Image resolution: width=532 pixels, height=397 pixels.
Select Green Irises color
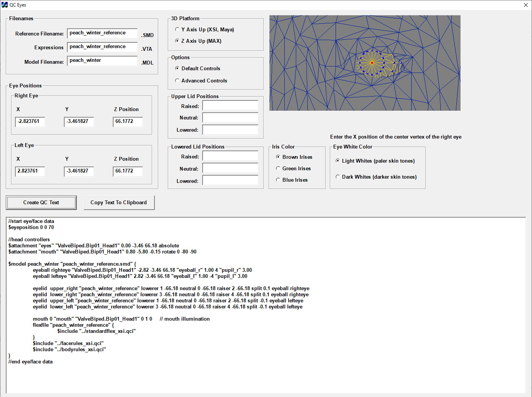pyautogui.click(x=278, y=168)
